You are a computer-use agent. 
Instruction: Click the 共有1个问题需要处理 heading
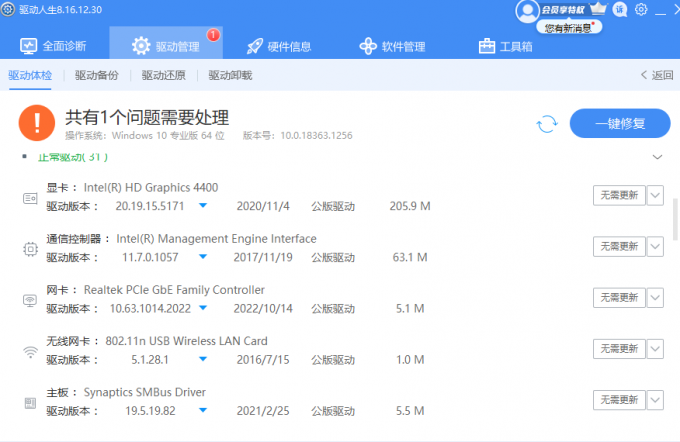pos(147,118)
